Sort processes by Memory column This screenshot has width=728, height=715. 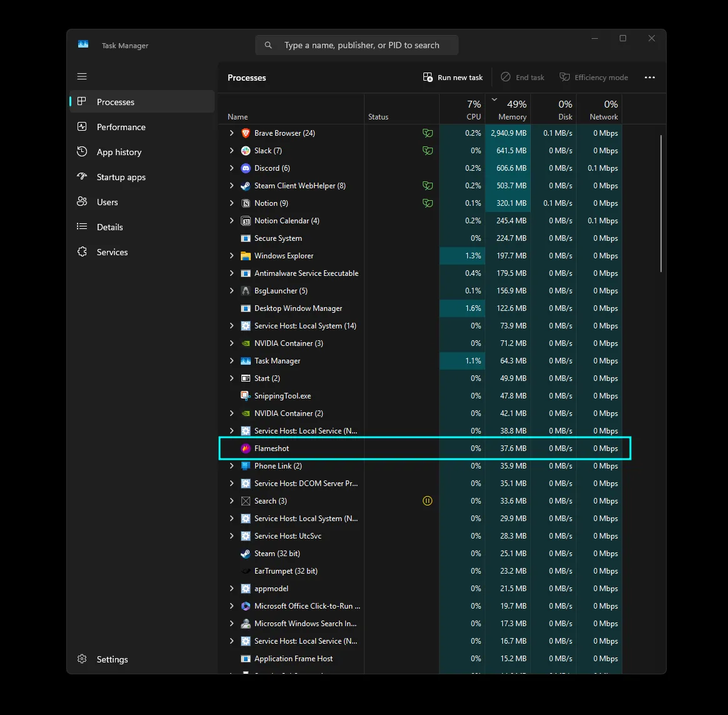click(508, 109)
